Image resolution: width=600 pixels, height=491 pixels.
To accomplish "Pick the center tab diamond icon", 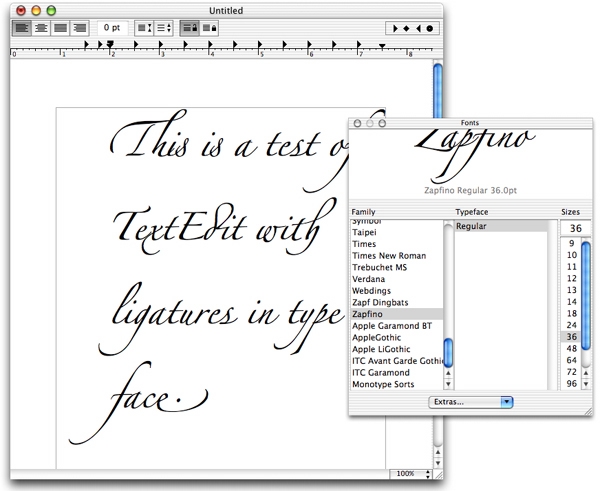I will point(406,28).
